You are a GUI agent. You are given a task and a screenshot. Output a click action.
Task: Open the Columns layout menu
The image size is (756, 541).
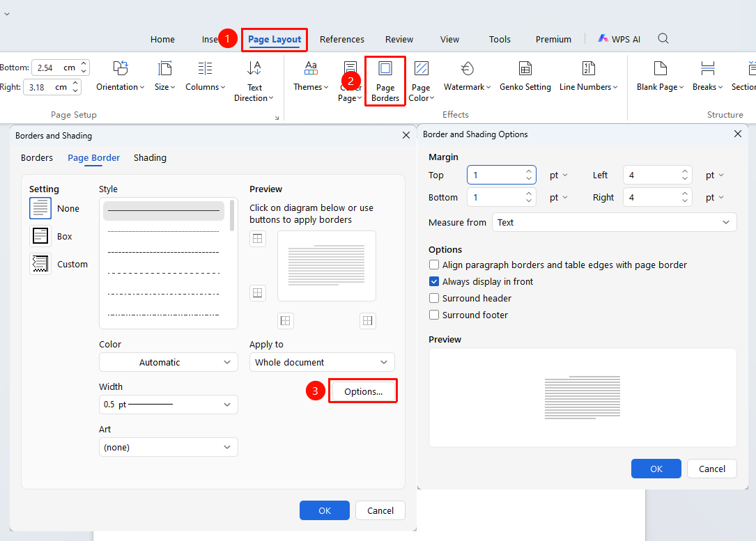(205, 76)
